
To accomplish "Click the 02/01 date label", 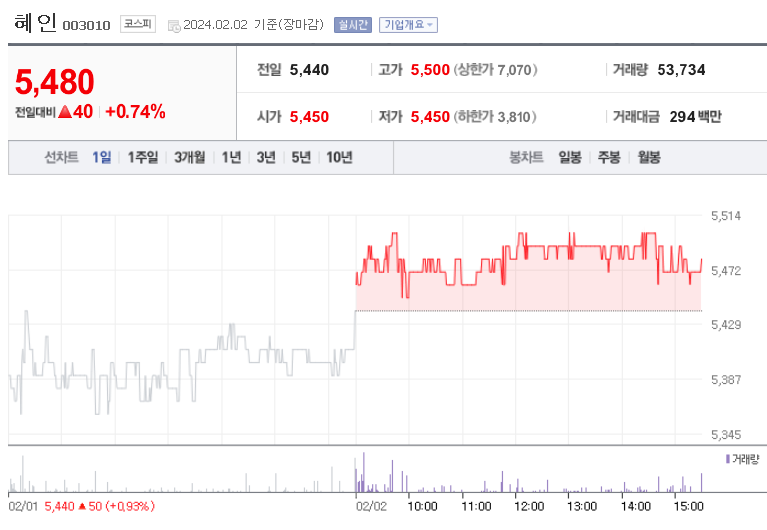I will pos(23,506).
